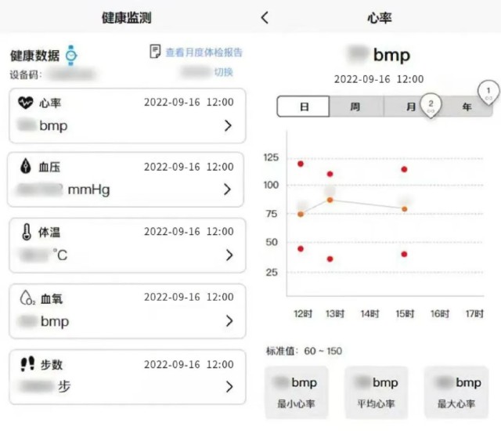Expand the 血压 card chevron
501x448 pixels.
coord(228,190)
